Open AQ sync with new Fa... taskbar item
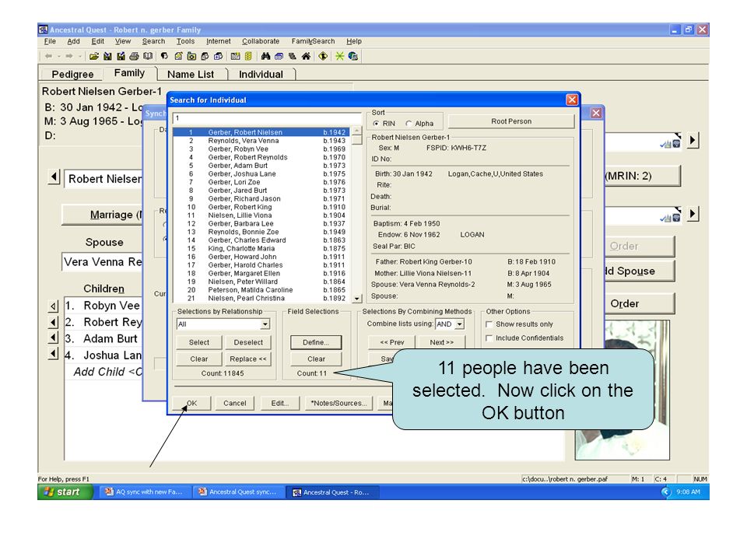The height and width of the screenshot is (560, 747). [145, 492]
